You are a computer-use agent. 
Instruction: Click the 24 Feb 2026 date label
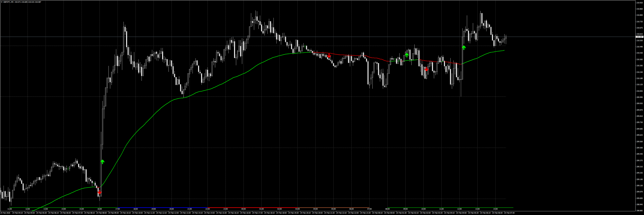pos(5,213)
